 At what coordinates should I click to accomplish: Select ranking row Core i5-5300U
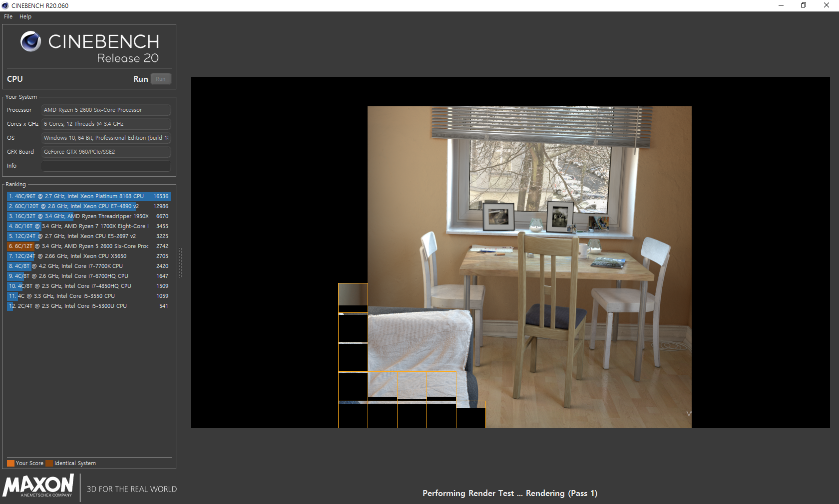coord(88,306)
